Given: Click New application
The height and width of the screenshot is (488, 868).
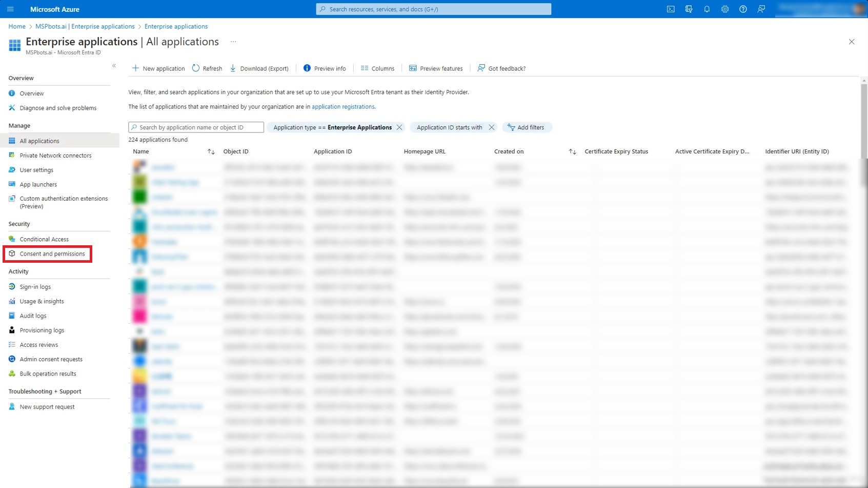Looking at the screenshot, I should (x=158, y=68).
